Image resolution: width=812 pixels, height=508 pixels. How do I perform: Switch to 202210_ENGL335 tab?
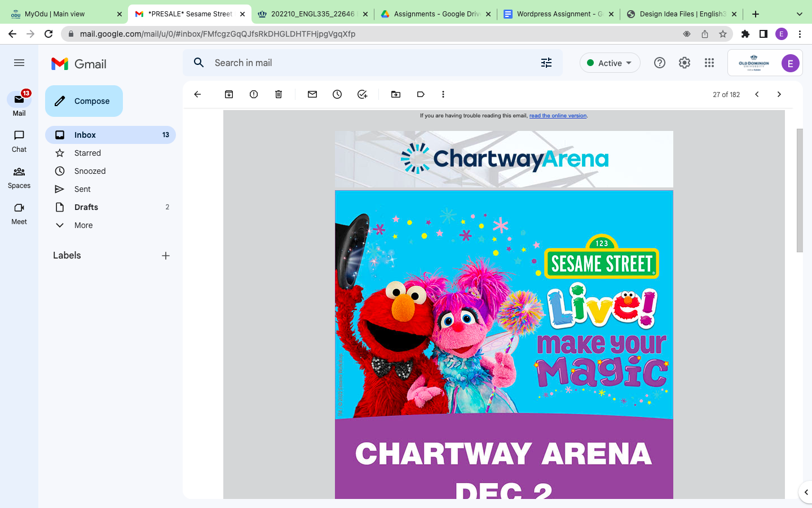[x=313, y=14]
